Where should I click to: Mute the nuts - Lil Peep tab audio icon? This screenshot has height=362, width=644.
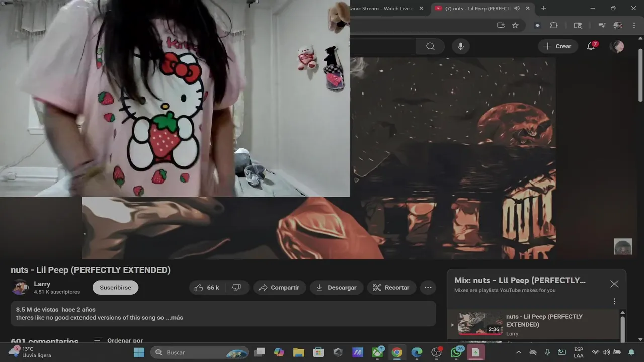(517, 8)
